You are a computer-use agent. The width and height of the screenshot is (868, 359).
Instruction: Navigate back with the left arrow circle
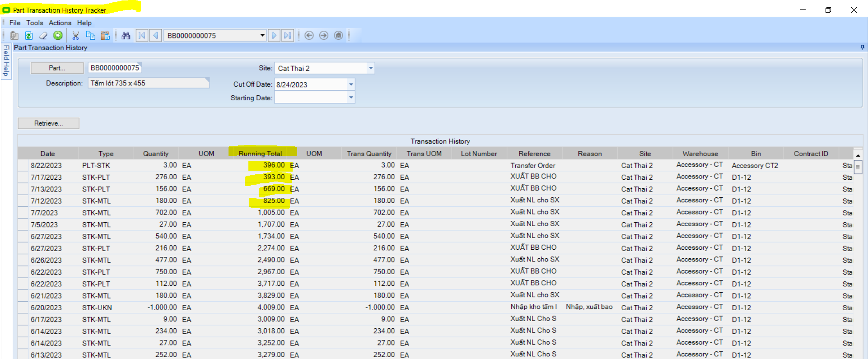[309, 35]
